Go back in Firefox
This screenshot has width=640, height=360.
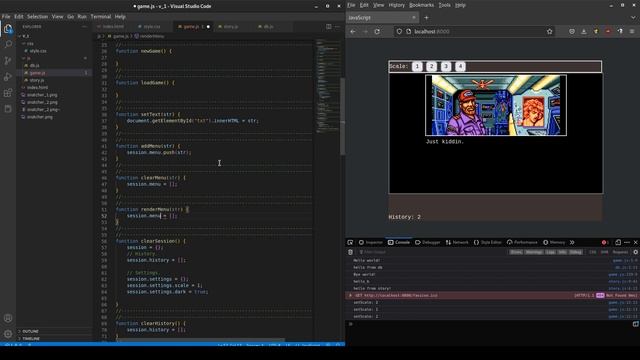pyautogui.click(x=353, y=31)
